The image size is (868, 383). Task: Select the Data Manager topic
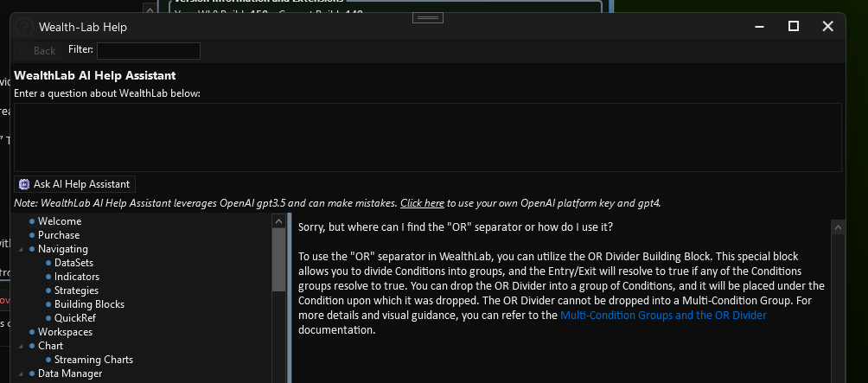pos(70,373)
